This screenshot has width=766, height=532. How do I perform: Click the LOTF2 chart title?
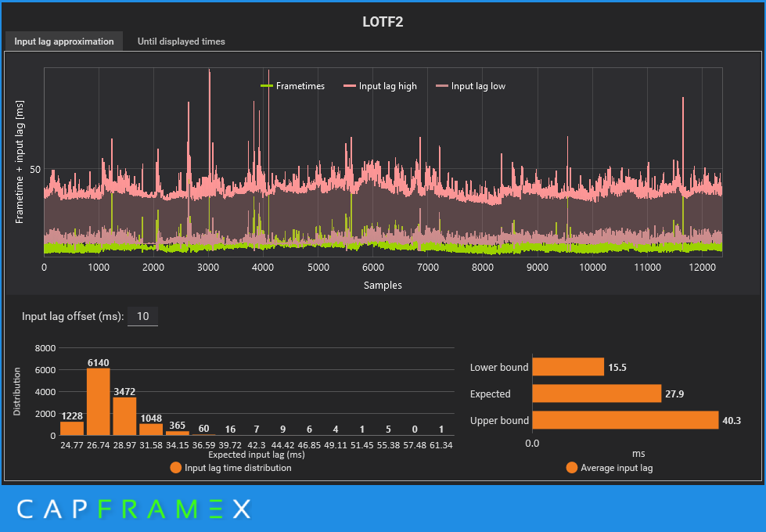pyautogui.click(x=383, y=22)
